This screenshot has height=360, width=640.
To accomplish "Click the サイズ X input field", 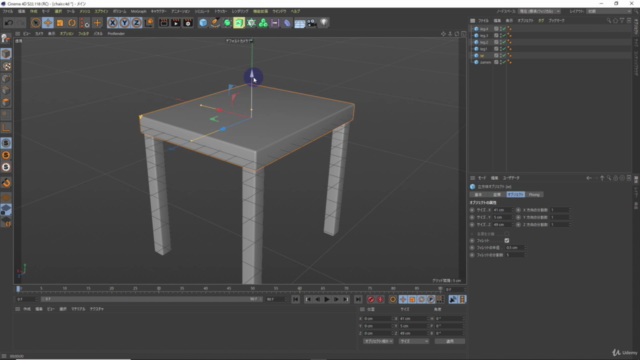I will (x=501, y=210).
